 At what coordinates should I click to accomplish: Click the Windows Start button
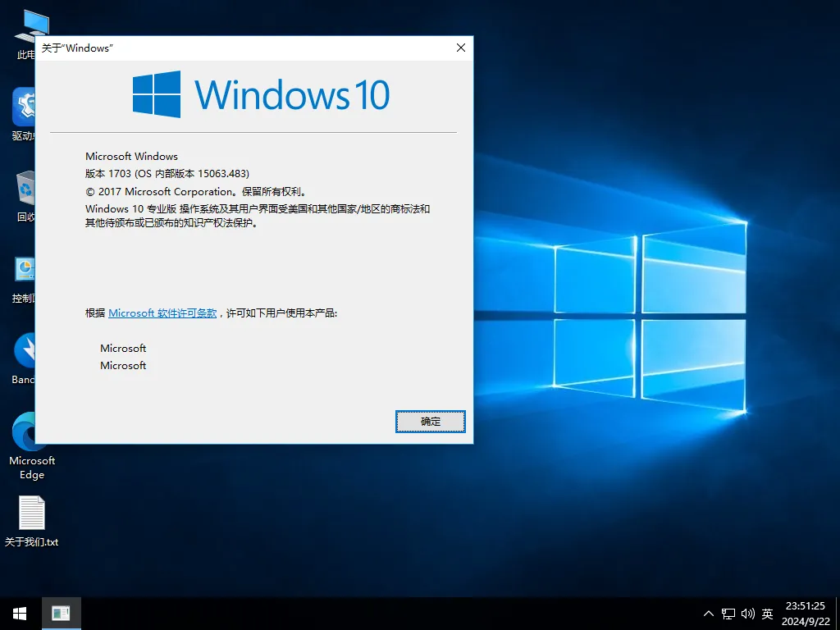pyautogui.click(x=18, y=613)
